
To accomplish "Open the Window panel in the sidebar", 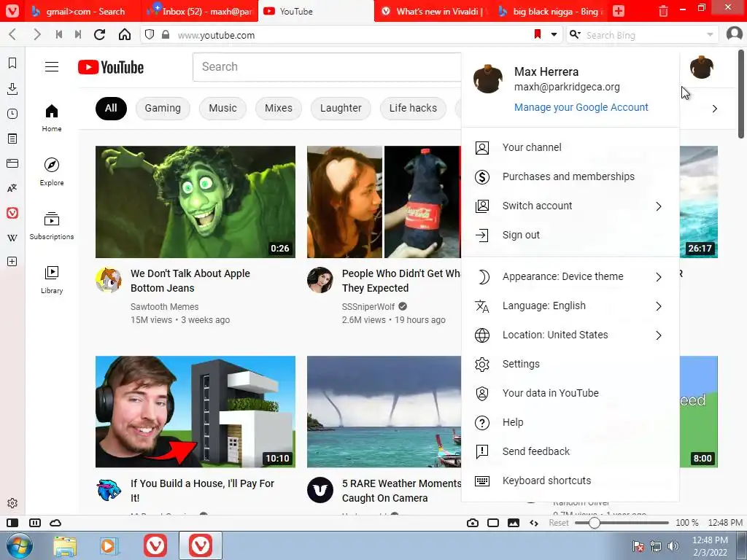I will pos(12,163).
